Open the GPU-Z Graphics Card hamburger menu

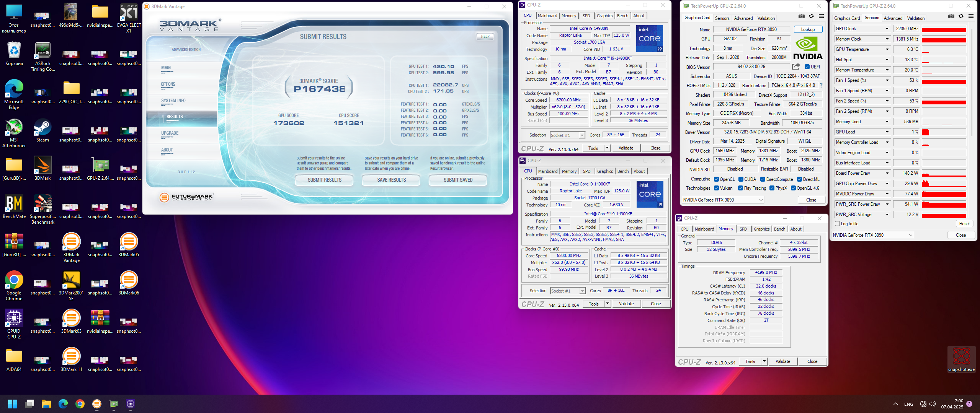(821, 16)
